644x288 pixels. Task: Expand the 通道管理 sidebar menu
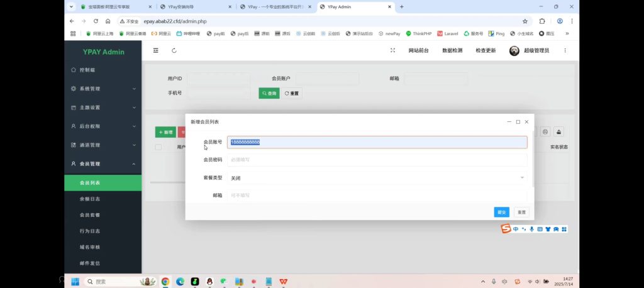point(103,145)
